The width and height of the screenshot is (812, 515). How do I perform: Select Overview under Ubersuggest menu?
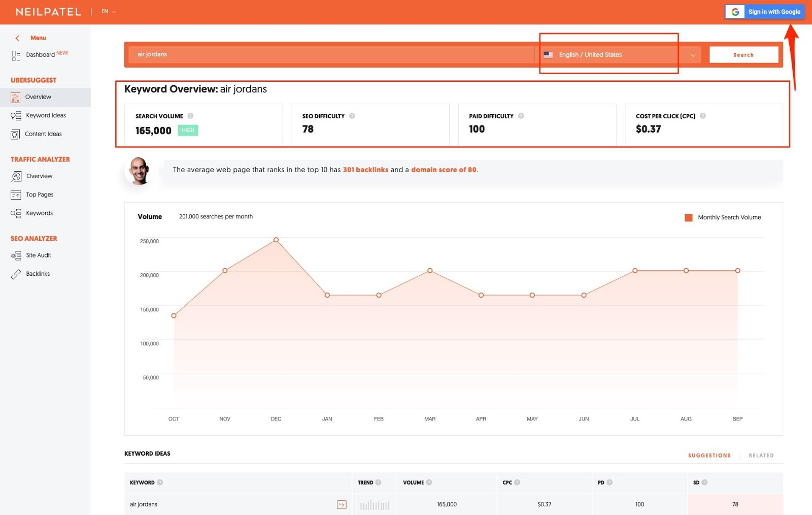[x=45, y=97]
